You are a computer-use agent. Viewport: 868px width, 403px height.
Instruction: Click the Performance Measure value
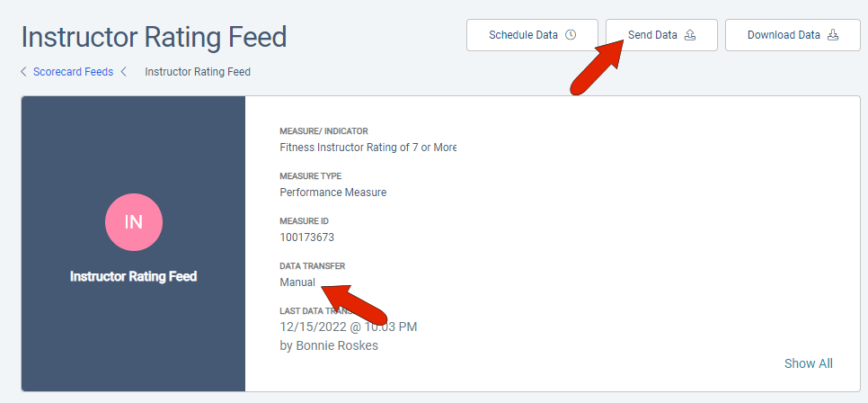[333, 193]
